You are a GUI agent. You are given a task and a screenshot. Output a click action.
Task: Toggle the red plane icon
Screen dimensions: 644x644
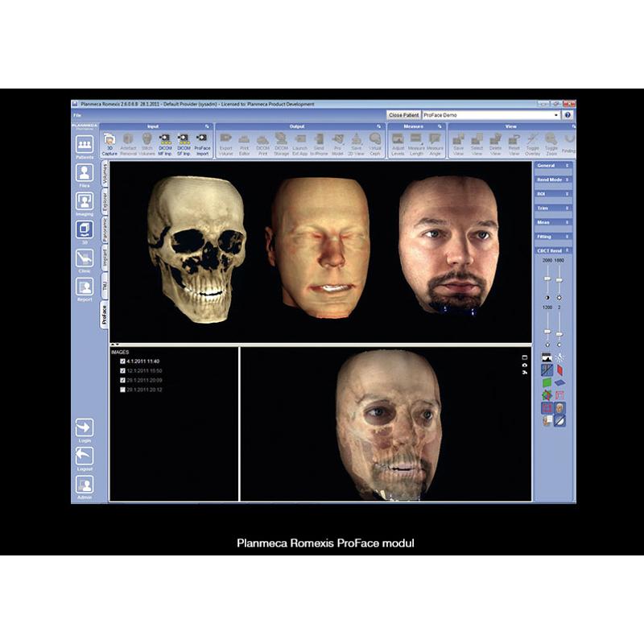[x=559, y=370]
